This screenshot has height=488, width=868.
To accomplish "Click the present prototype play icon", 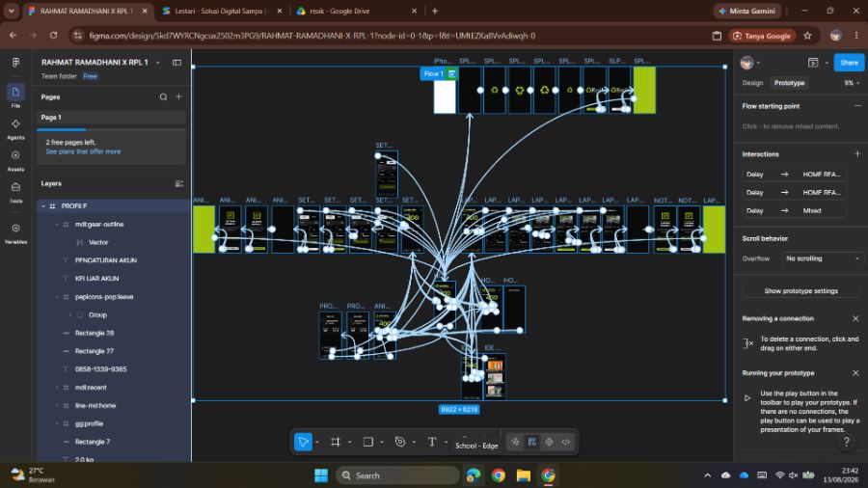I will point(813,63).
